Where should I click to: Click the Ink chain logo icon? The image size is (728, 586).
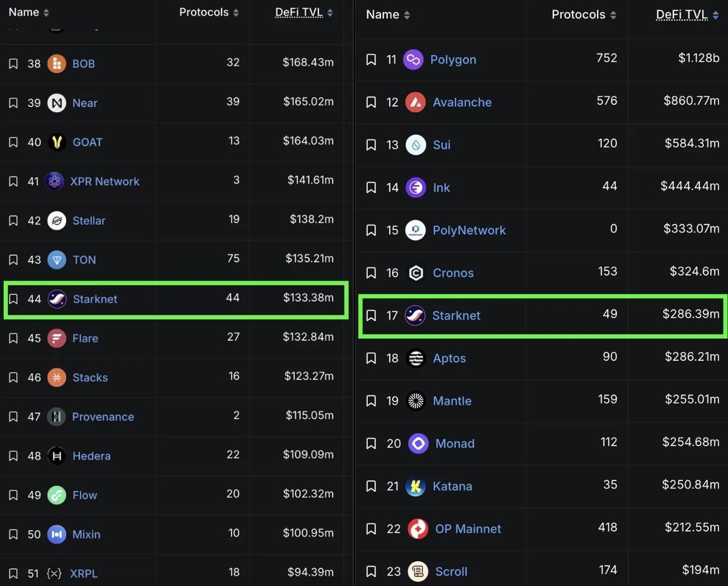click(416, 187)
